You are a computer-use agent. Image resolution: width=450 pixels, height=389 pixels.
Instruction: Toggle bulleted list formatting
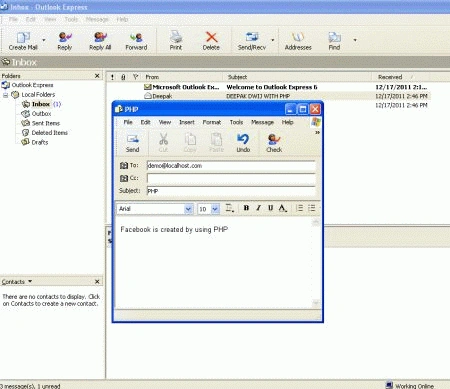tap(312, 208)
